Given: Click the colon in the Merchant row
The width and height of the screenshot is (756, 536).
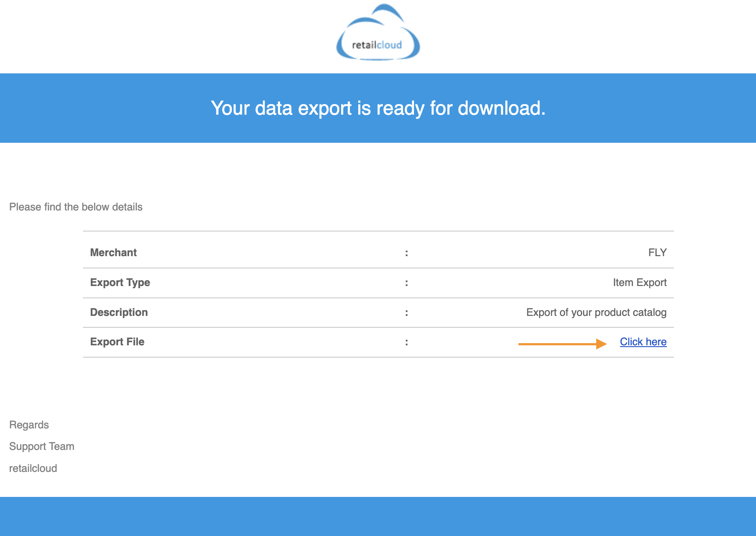Looking at the screenshot, I should [407, 253].
